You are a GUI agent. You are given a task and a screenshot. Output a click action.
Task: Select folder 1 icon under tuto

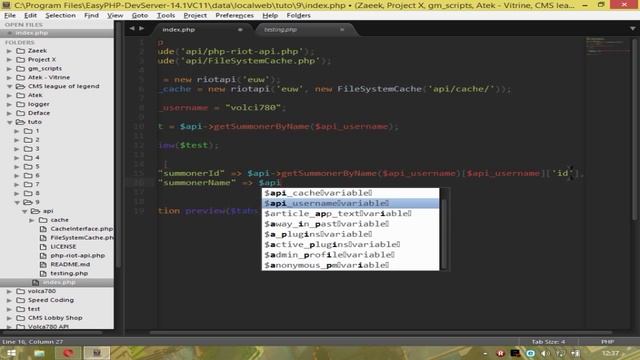coord(28,131)
